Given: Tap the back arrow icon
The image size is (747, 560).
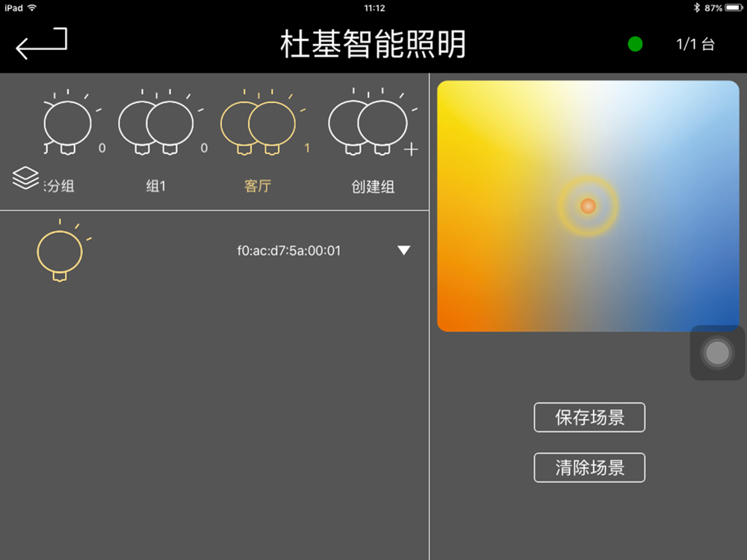Looking at the screenshot, I should click(41, 43).
